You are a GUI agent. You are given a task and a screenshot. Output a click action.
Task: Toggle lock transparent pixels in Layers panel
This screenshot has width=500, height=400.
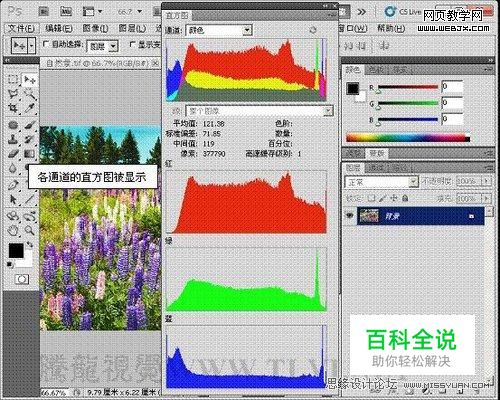(x=372, y=198)
